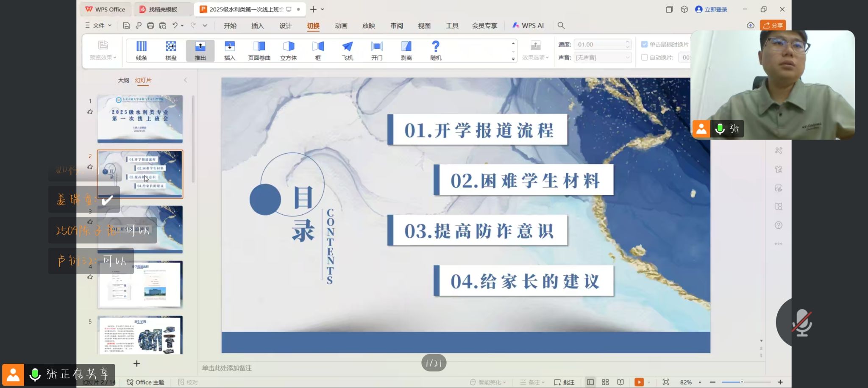
Task: Apply the 棋盘 checkerboard transition
Action: [171, 50]
